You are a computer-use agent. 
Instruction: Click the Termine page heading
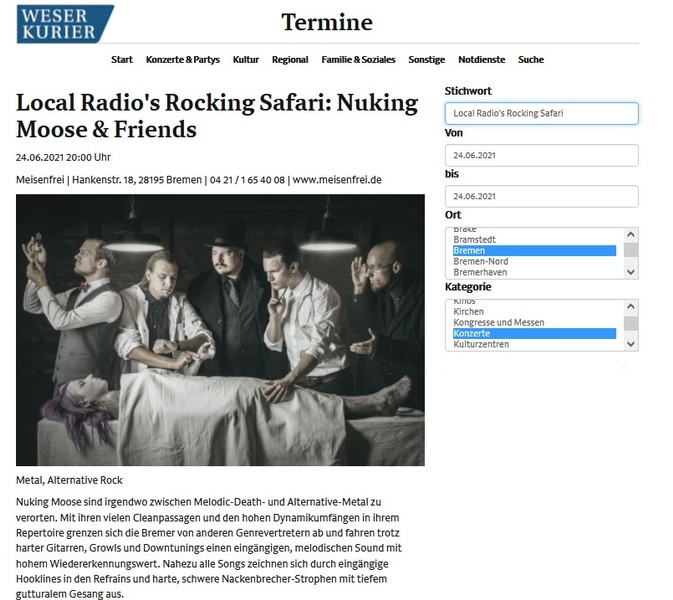click(327, 22)
